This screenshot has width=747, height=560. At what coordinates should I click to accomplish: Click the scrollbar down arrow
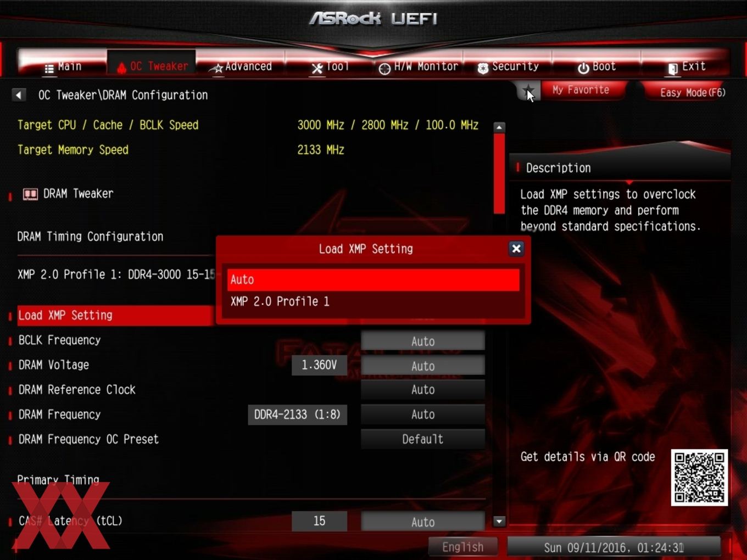tap(499, 522)
